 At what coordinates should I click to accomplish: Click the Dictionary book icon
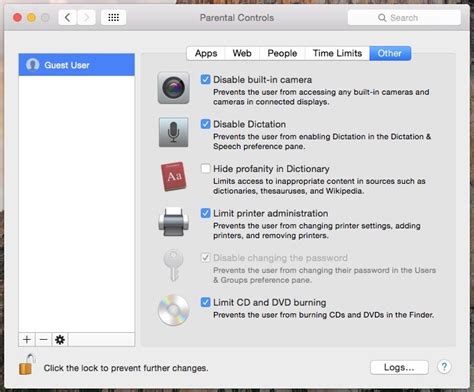pos(174,177)
